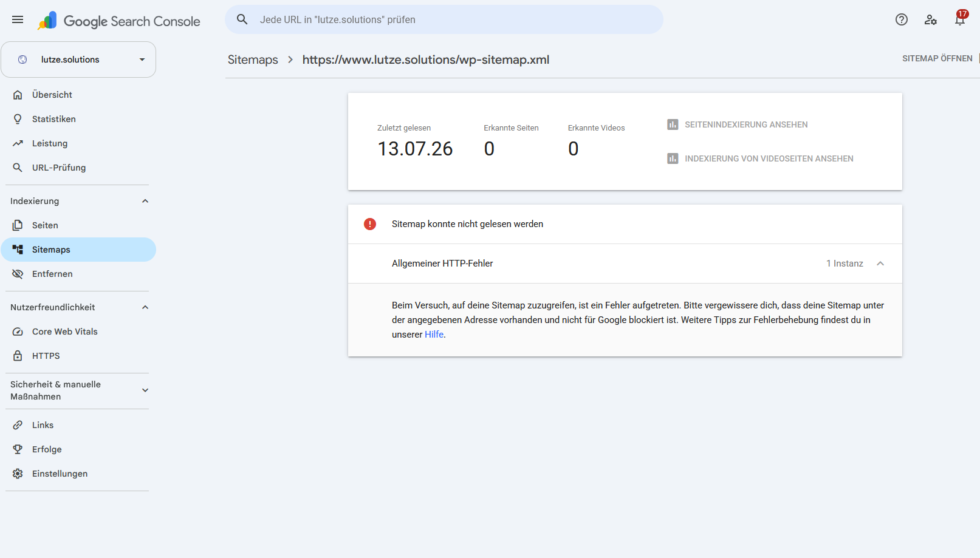Open notifications bell with 17 badge
The height and width of the screenshot is (558, 980).
[960, 18]
